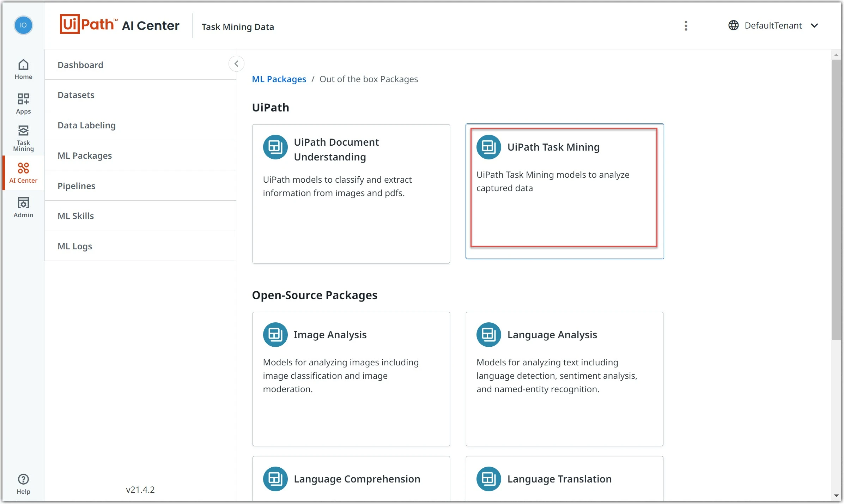
Task: Open ML Logs in the side menu
Action: pos(141,246)
